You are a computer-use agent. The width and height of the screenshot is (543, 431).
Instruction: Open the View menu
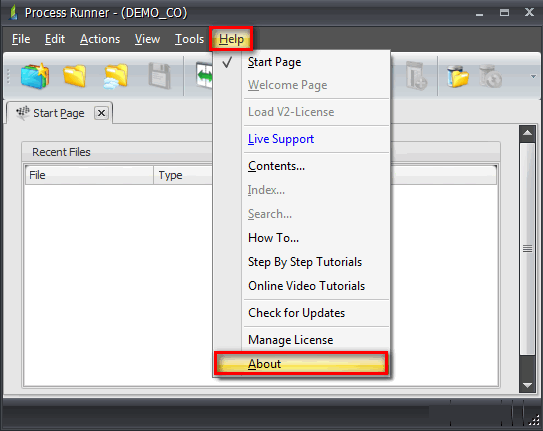[x=148, y=39]
